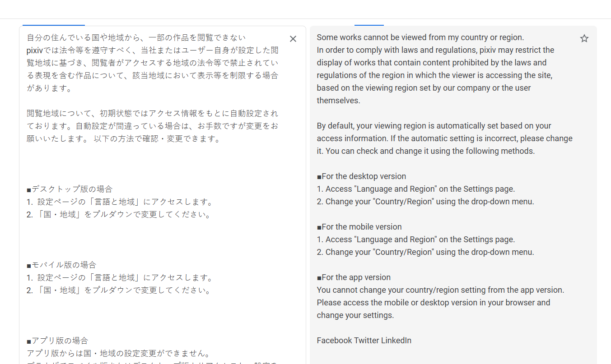This screenshot has height=364, width=611.
Task: Click "You cannot change your country/region setting" line
Action: click(x=440, y=290)
